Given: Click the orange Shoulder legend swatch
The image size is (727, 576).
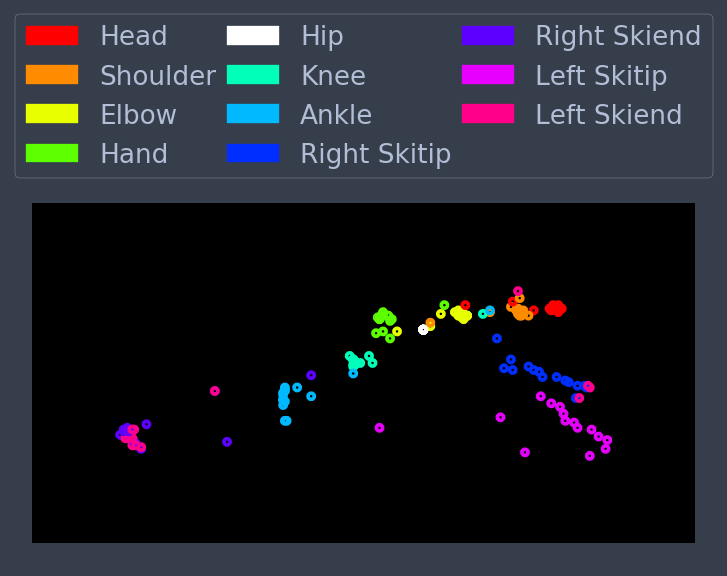Looking at the screenshot, I should click(x=52, y=75).
